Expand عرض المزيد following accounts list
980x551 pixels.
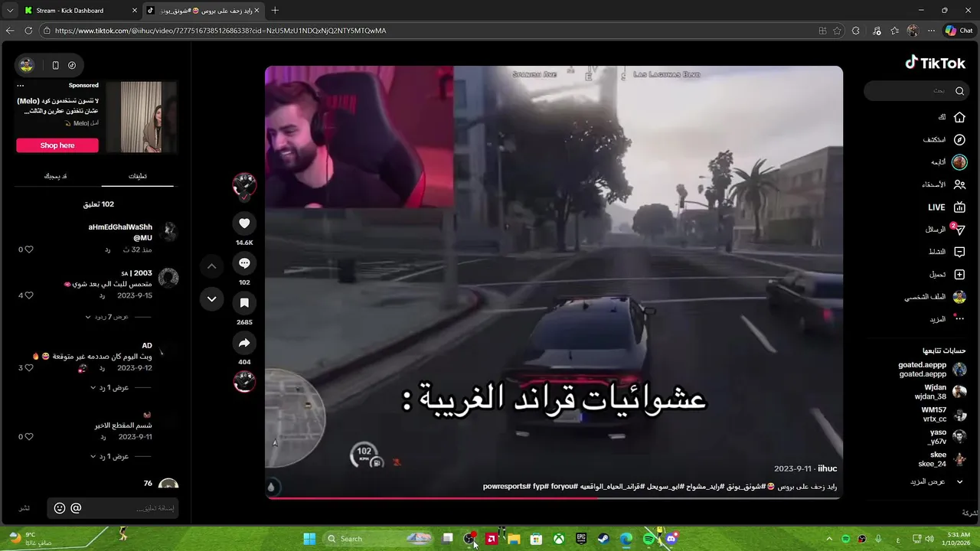click(937, 481)
